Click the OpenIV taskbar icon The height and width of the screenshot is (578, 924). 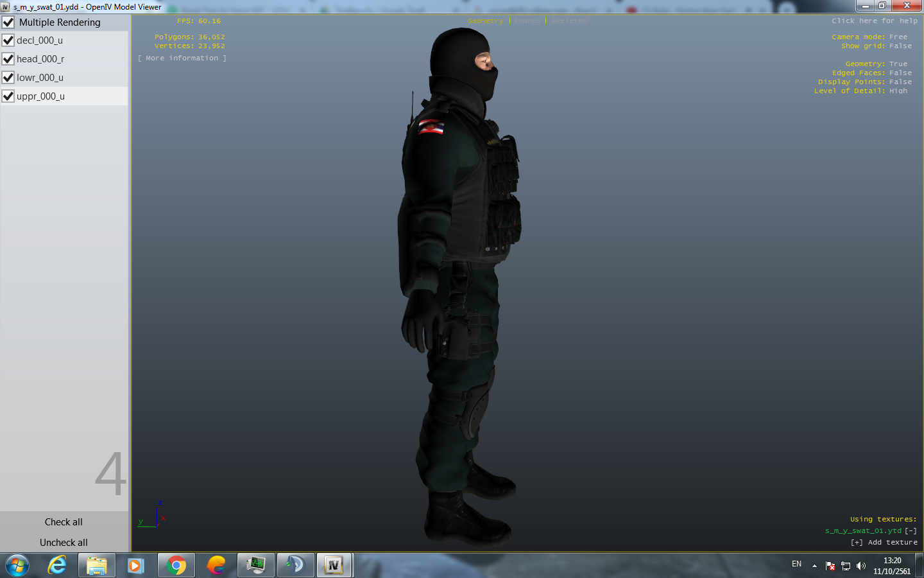click(334, 566)
